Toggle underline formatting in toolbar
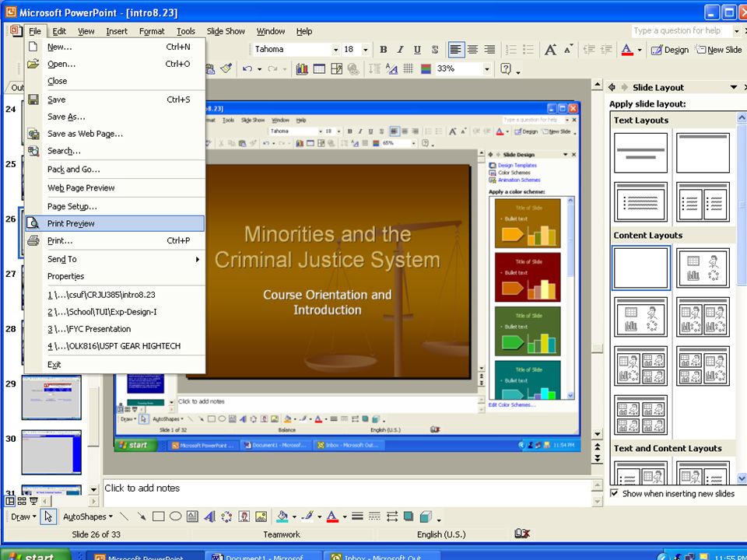This screenshot has height=560, width=747. (x=417, y=50)
